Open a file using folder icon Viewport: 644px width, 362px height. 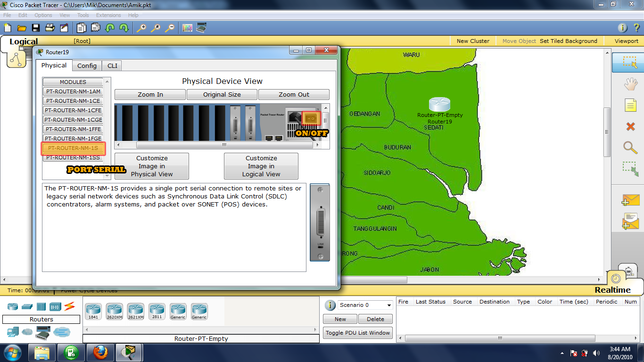tap(22, 28)
